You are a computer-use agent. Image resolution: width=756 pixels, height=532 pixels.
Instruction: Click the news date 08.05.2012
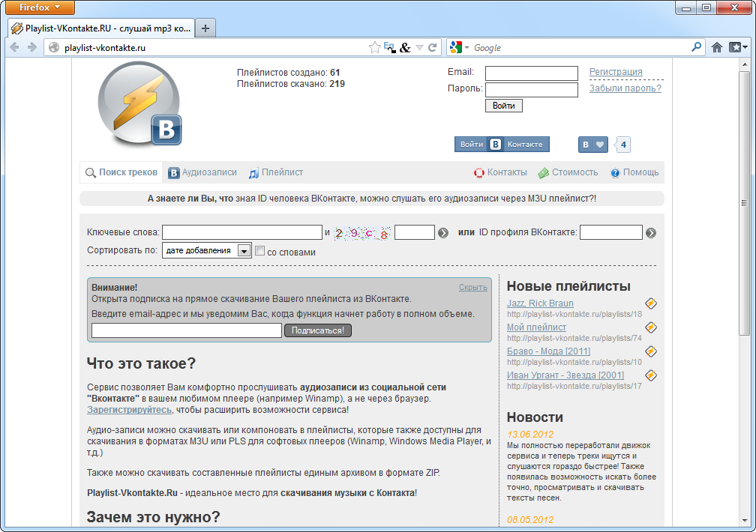530,519
